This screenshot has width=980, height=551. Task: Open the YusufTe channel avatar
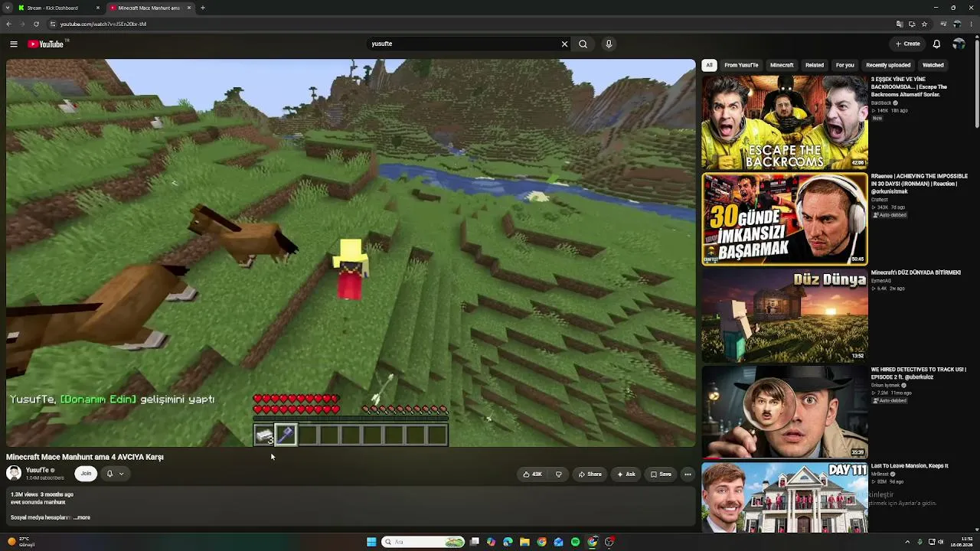(x=14, y=474)
